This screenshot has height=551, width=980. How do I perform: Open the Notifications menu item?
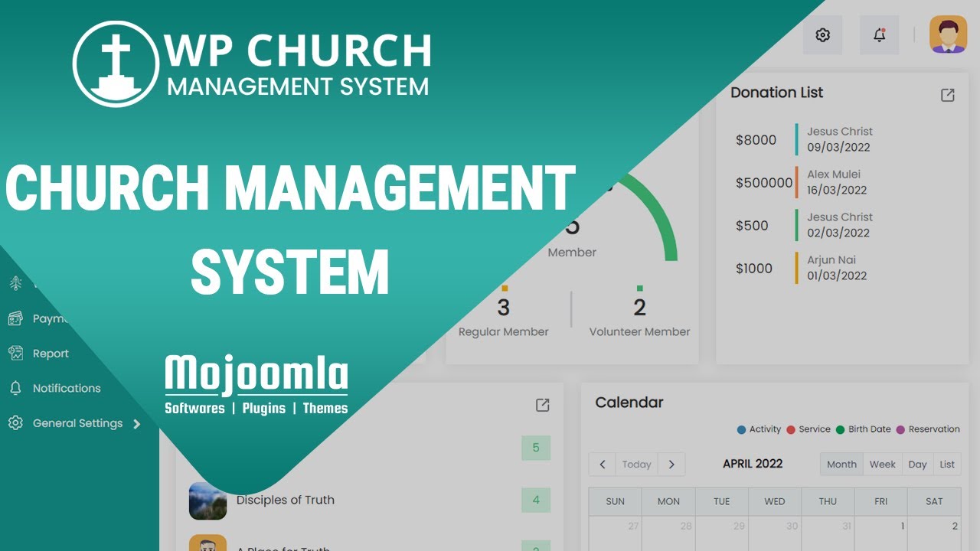[x=67, y=388]
